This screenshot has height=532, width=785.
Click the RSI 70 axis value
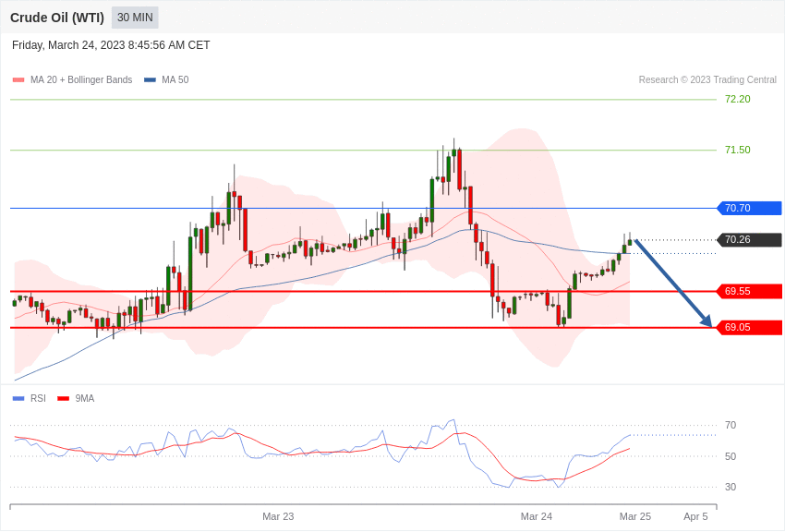[x=731, y=426]
